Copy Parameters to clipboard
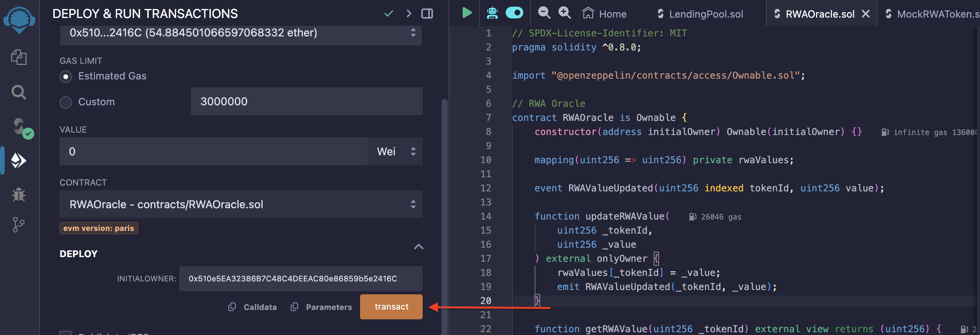The image size is (980, 335). pos(321,307)
